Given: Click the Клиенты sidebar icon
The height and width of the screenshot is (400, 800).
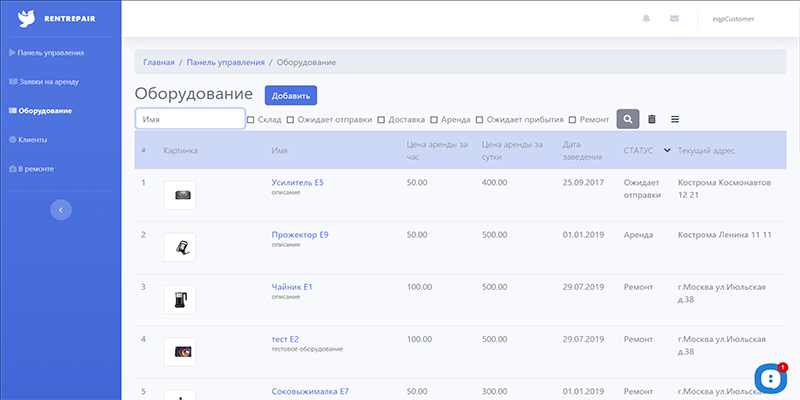Looking at the screenshot, I should [x=13, y=140].
